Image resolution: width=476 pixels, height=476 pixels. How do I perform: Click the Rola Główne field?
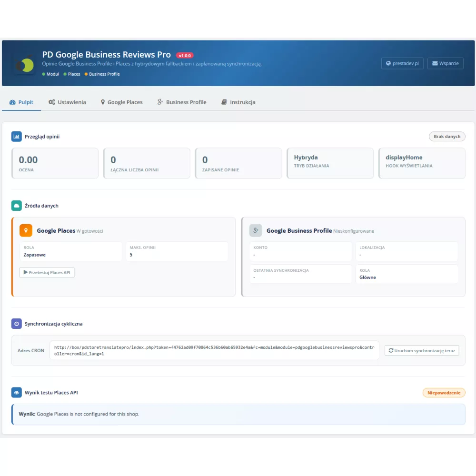pos(407,274)
